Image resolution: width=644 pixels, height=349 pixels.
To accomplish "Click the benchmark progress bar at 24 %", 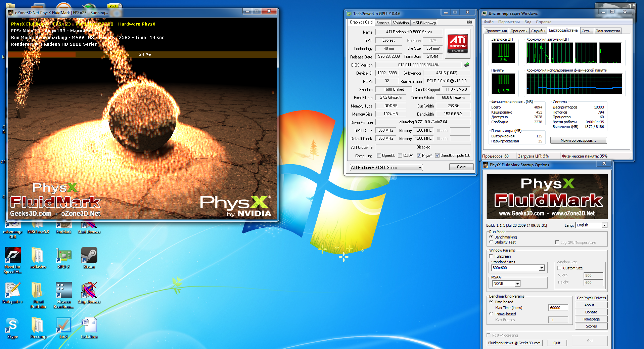I will coord(142,54).
